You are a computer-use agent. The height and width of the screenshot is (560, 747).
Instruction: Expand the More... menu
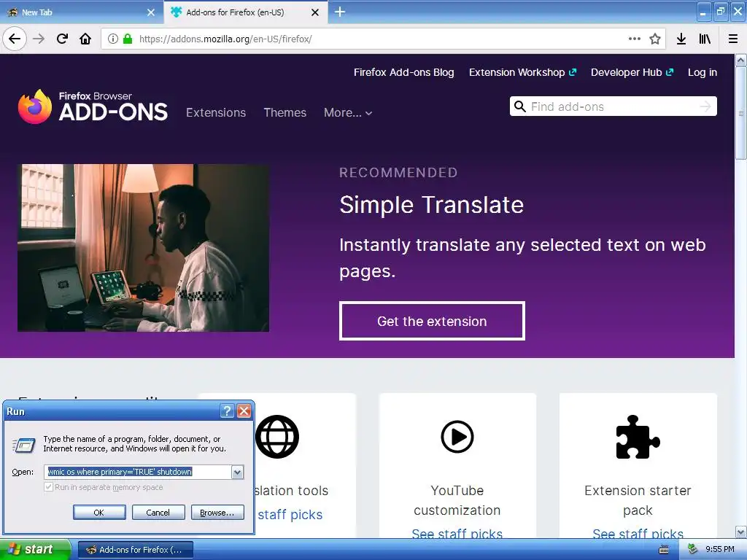point(348,113)
